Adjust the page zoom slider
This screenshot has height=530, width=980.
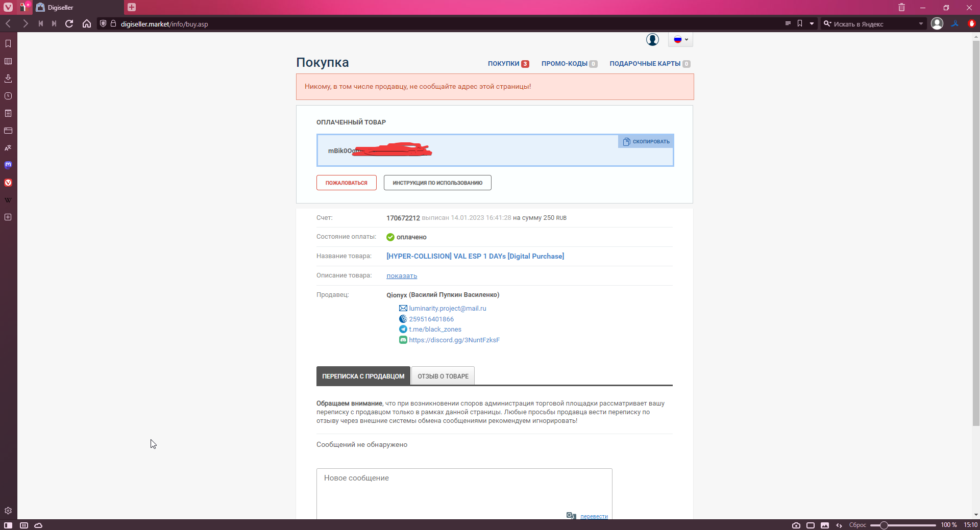tap(903, 525)
